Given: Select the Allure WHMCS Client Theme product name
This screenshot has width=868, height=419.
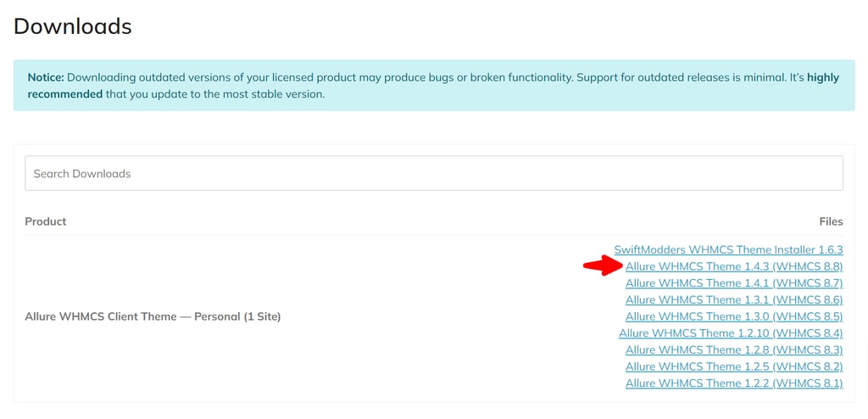Looking at the screenshot, I should pos(153,316).
